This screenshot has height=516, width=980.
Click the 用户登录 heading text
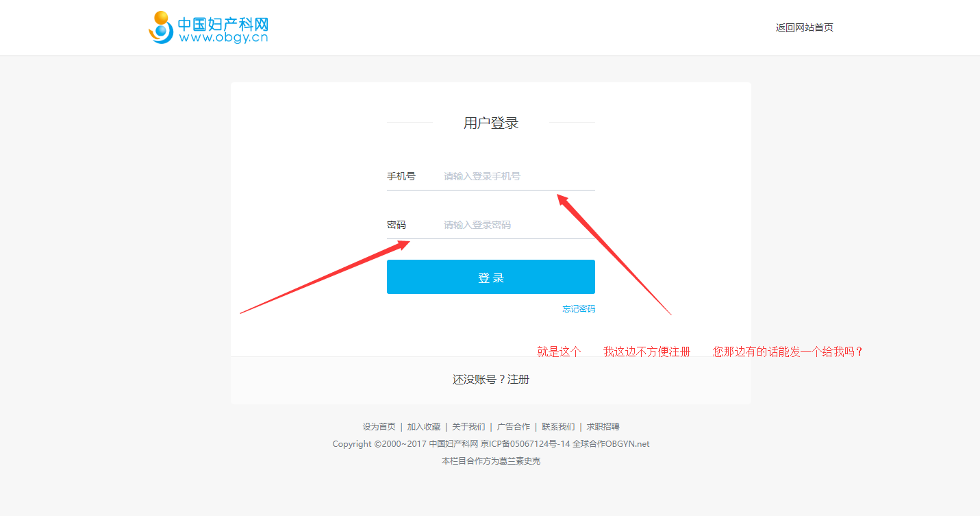490,123
